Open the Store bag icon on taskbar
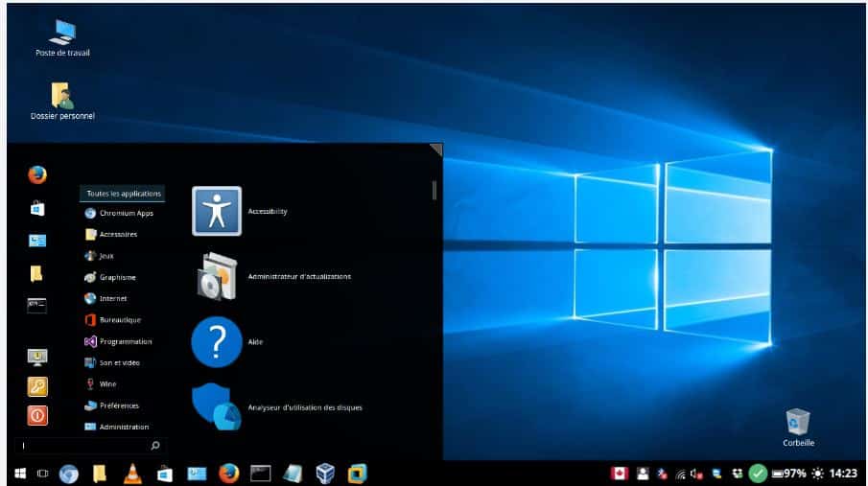Image resolution: width=868 pixels, height=486 pixels. (164, 474)
